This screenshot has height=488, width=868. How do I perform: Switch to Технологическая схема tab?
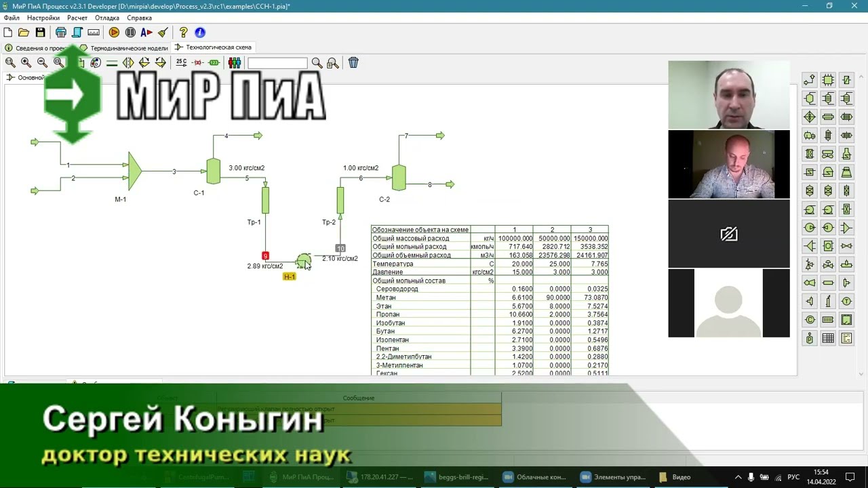coord(213,47)
